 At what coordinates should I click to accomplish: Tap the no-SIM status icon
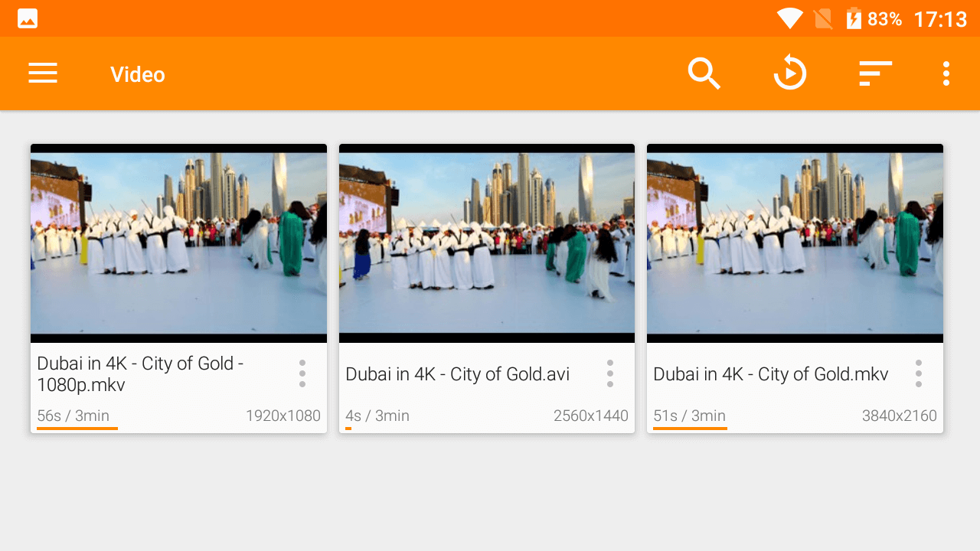[x=824, y=18]
